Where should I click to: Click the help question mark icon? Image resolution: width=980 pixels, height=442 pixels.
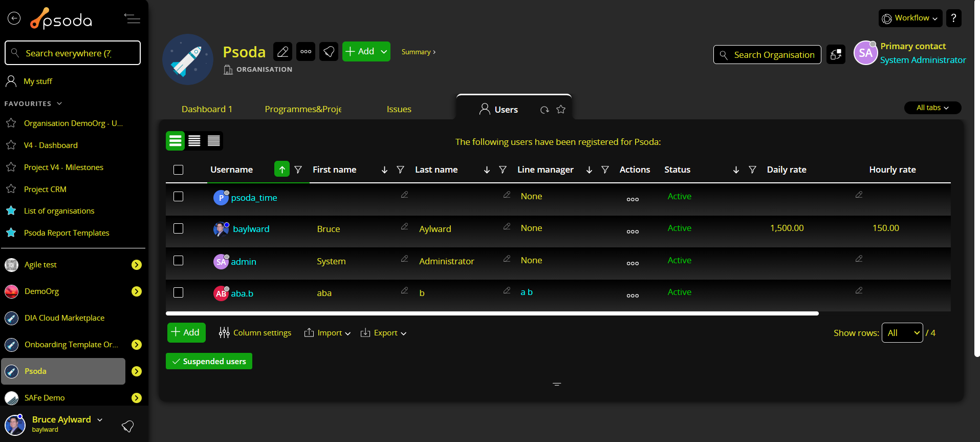click(x=953, y=18)
